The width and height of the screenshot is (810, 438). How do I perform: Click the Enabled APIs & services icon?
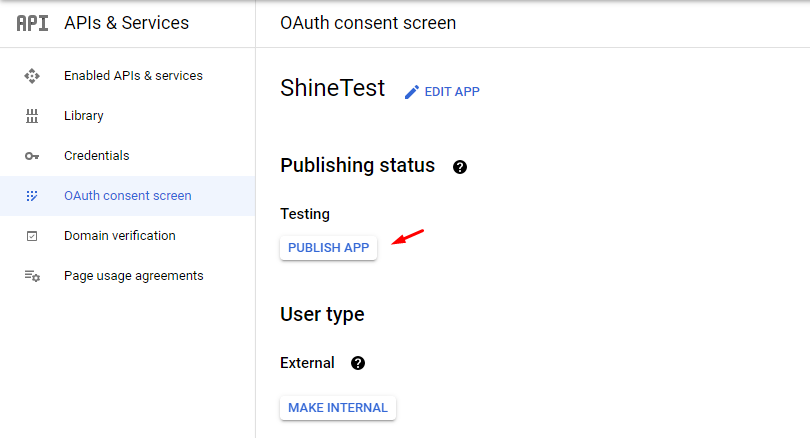coord(32,76)
